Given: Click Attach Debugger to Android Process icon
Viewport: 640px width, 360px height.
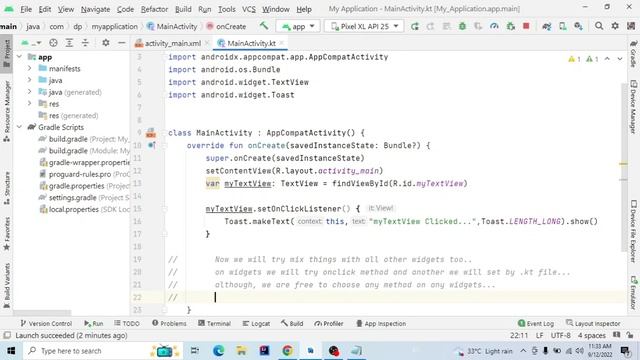Looking at the screenshot, I should [x=510, y=26].
